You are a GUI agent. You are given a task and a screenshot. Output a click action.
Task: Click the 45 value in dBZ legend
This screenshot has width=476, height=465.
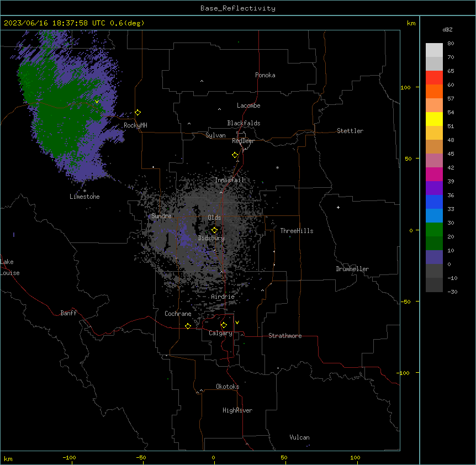[x=451, y=154]
